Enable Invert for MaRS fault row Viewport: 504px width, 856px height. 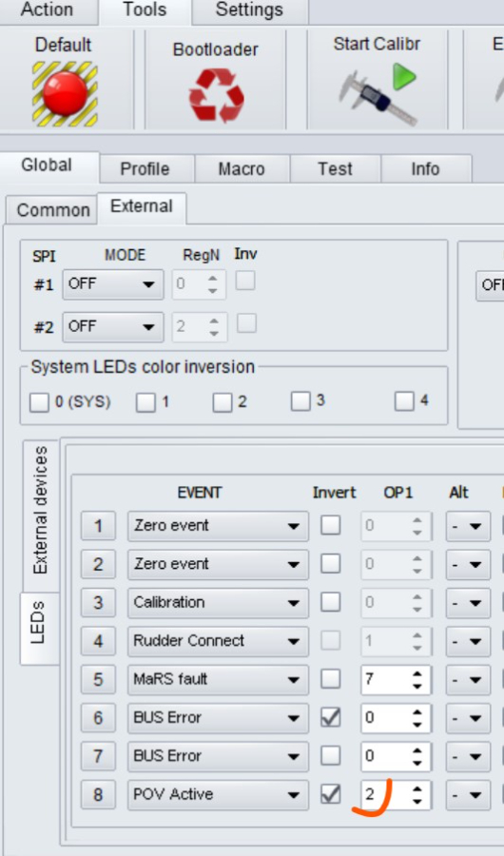330,679
